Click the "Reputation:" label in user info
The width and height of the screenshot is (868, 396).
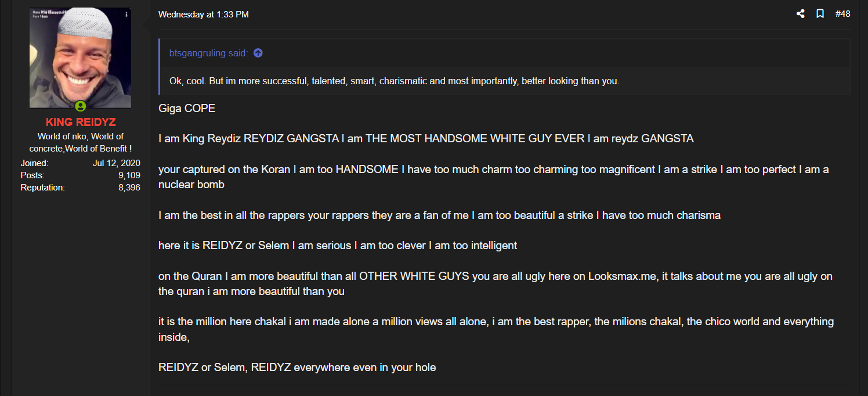click(42, 188)
